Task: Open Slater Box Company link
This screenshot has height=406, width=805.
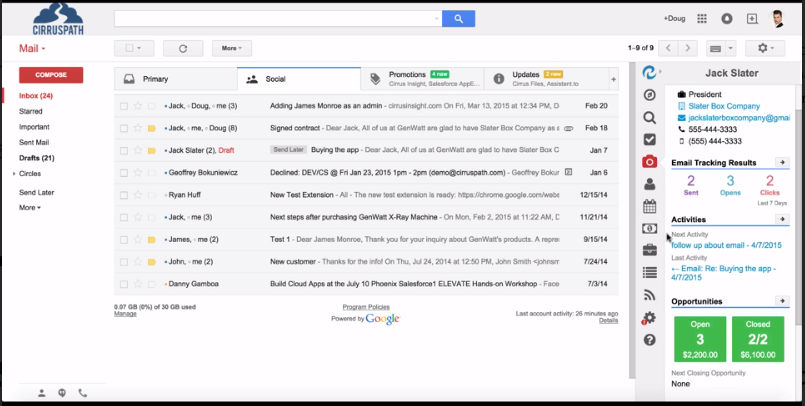Action: [724, 106]
